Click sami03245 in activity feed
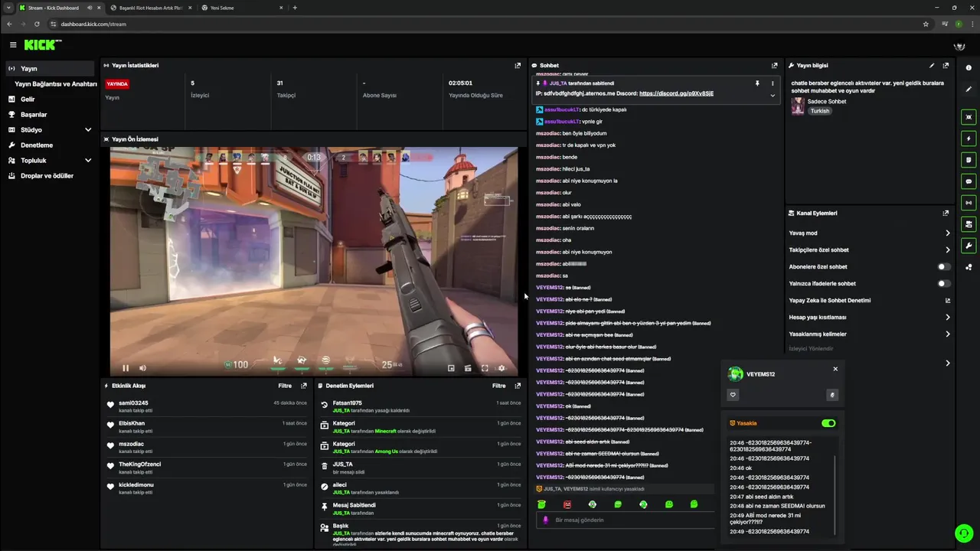 133,403
